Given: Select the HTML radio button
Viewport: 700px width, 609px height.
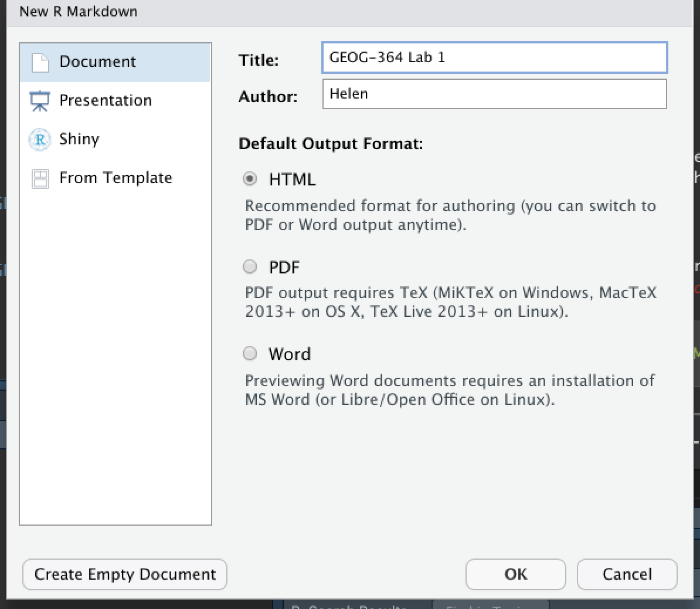Looking at the screenshot, I should click(250, 179).
